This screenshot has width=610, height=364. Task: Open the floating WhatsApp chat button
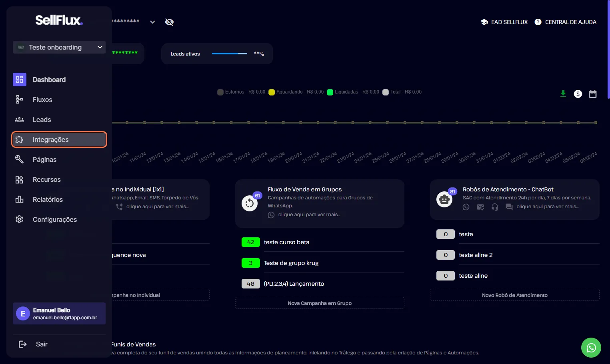coord(591,348)
